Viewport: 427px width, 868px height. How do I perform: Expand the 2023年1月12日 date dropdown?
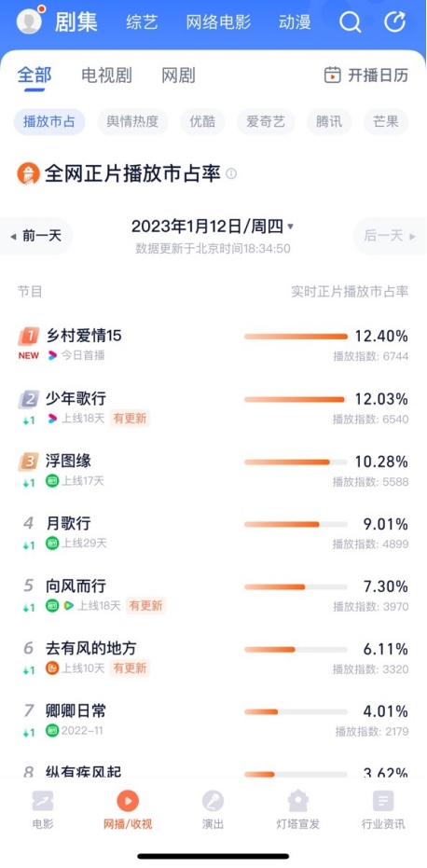213,227
